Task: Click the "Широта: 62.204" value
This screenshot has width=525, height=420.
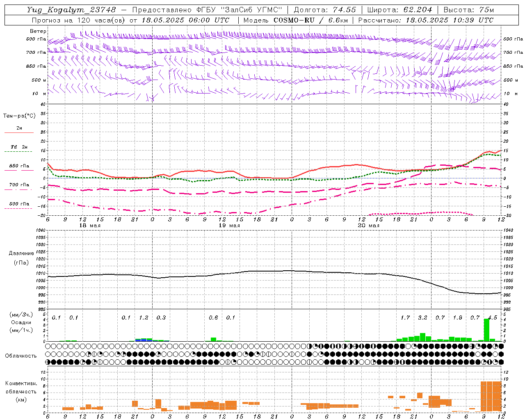Action: [x=399, y=10]
